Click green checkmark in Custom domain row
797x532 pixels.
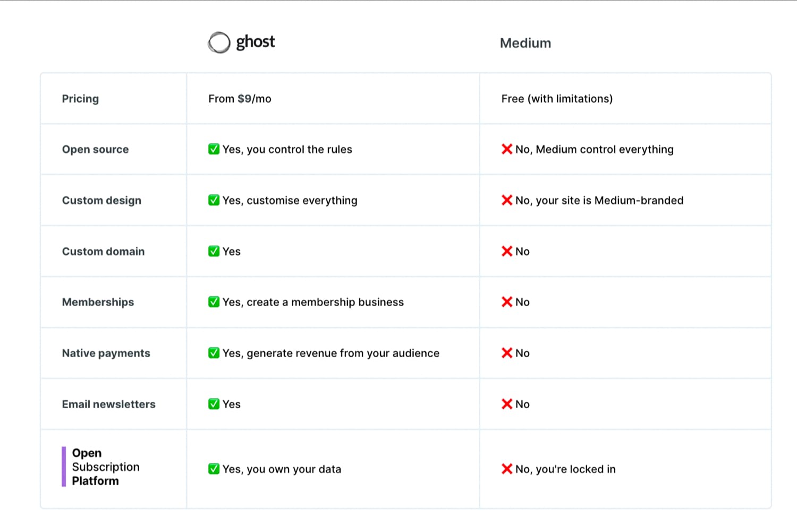[214, 251]
